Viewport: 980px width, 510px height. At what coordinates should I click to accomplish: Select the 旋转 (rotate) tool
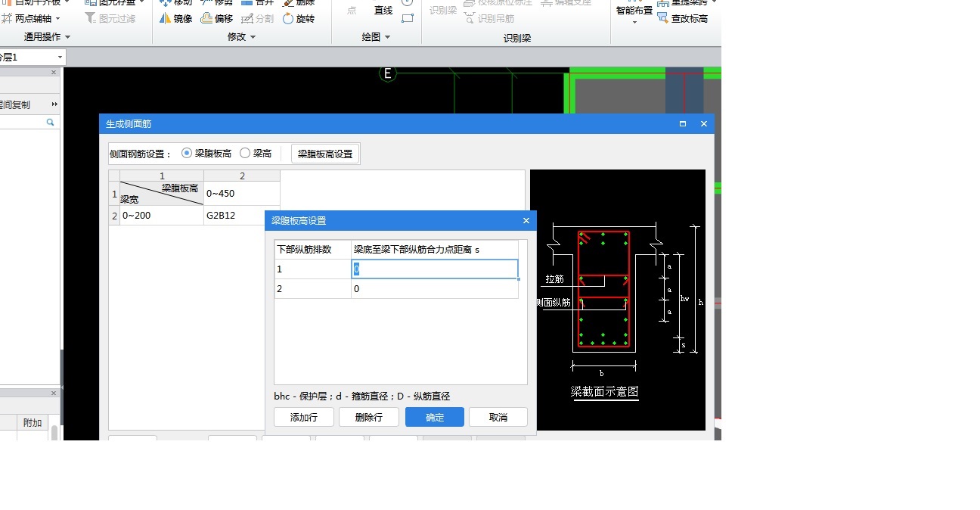298,19
